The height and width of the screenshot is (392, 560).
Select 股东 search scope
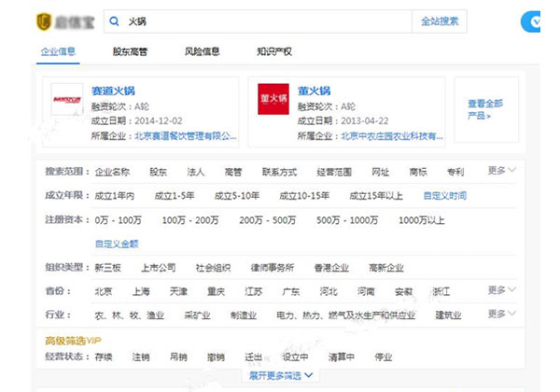(159, 172)
